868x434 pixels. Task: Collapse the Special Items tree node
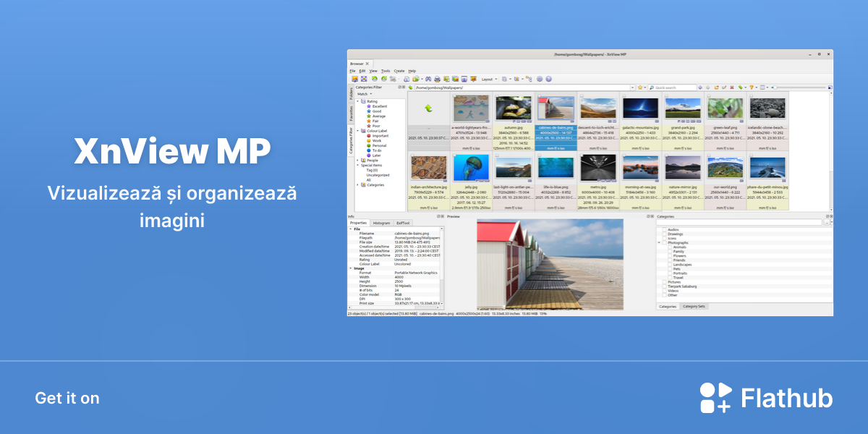click(x=357, y=165)
